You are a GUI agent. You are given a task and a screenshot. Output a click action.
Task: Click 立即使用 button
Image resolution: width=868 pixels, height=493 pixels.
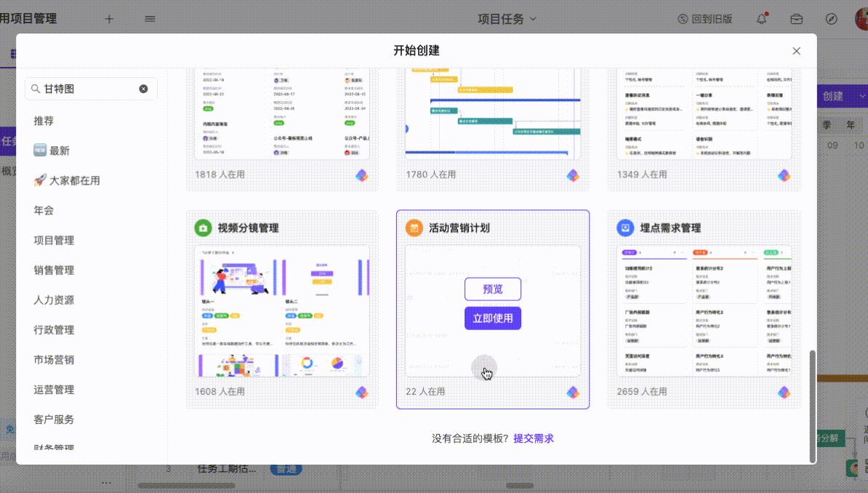coord(493,318)
